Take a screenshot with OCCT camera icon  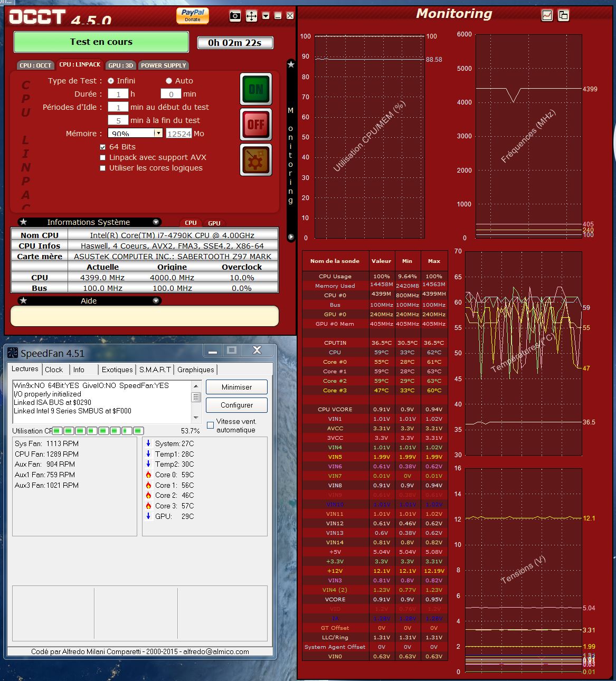[x=235, y=16]
